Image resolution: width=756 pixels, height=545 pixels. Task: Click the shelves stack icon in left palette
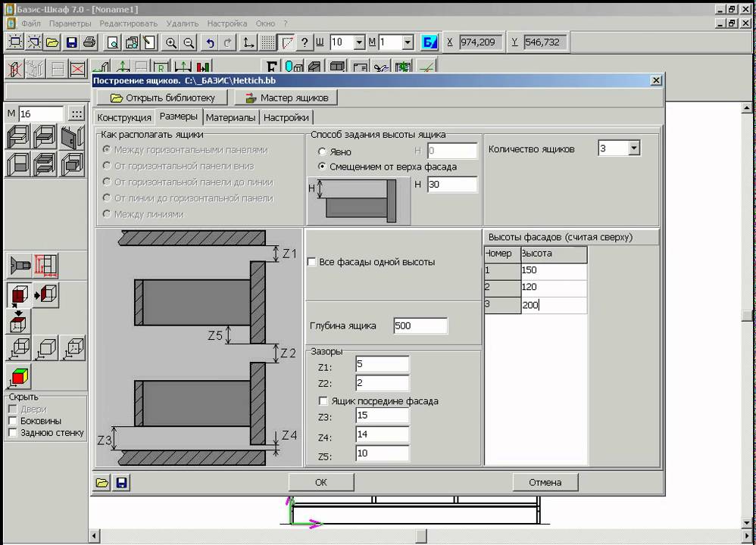(x=45, y=163)
